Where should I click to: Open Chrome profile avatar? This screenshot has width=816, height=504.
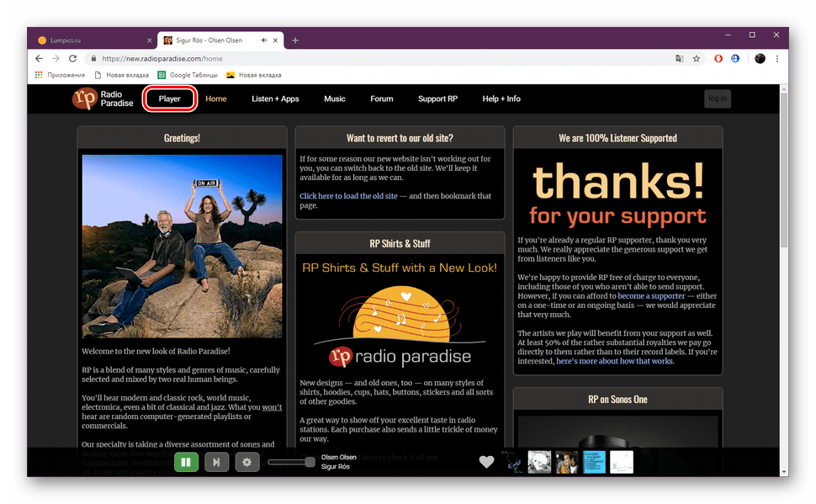[760, 59]
